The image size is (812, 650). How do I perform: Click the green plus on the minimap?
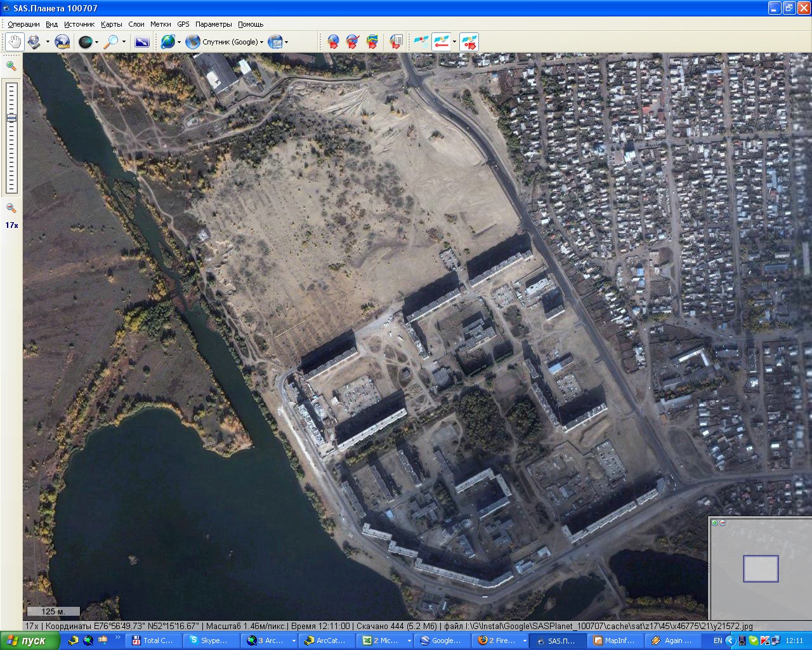(x=715, y=522)
